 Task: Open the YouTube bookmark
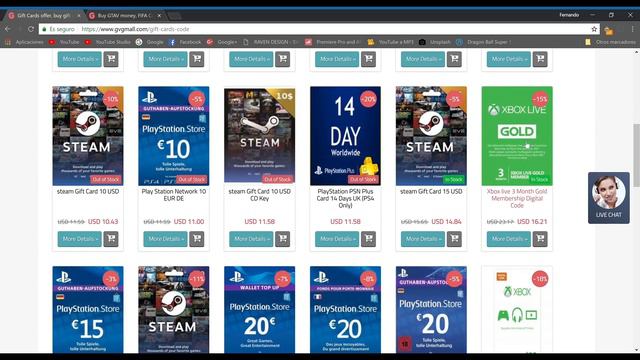tap(64, 42)
